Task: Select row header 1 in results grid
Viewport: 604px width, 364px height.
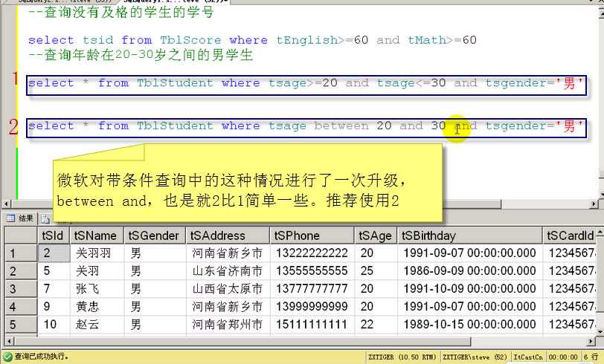Action: pyautogui.click(x=21, y=253)
